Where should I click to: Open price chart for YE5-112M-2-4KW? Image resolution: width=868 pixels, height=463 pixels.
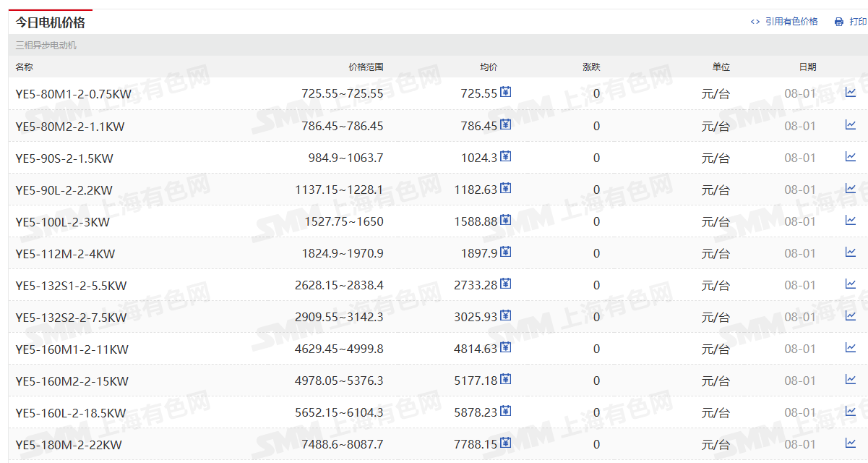pyautogui.click(x=851, y=252)
